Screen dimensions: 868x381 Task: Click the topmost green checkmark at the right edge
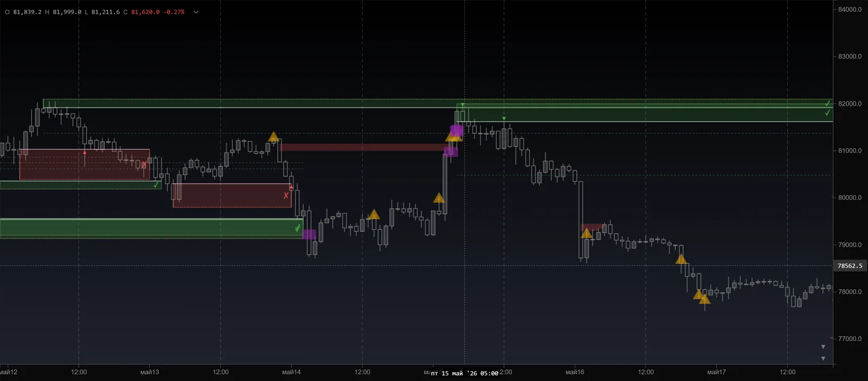point(828,103)
